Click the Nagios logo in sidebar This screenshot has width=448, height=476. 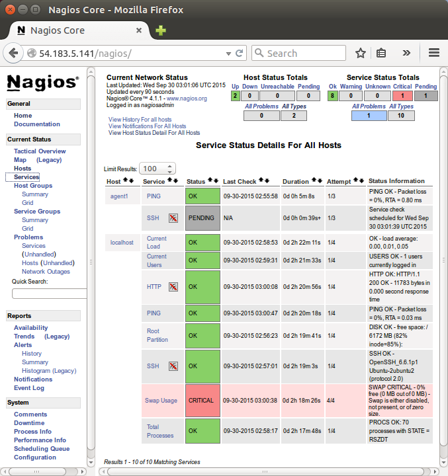click(43, 82)
